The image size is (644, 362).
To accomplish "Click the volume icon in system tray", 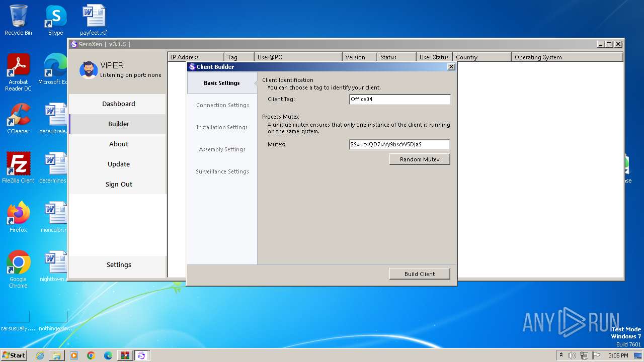I will click(572, 355).
